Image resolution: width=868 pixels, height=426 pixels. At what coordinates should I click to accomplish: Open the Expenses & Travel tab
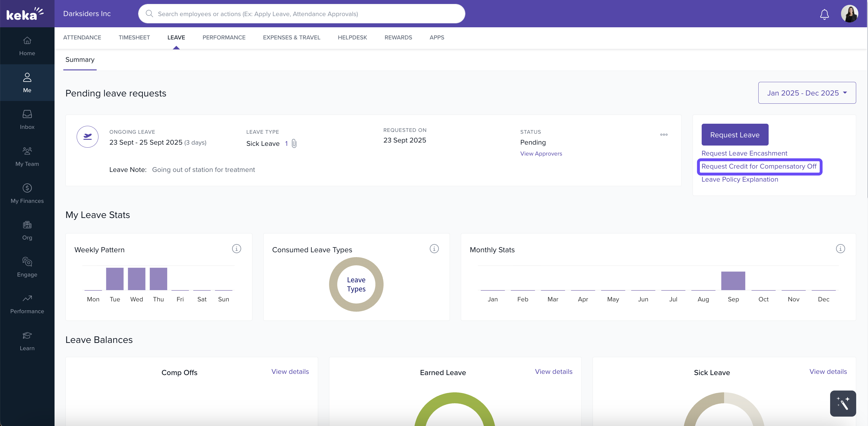coord(291,37)
